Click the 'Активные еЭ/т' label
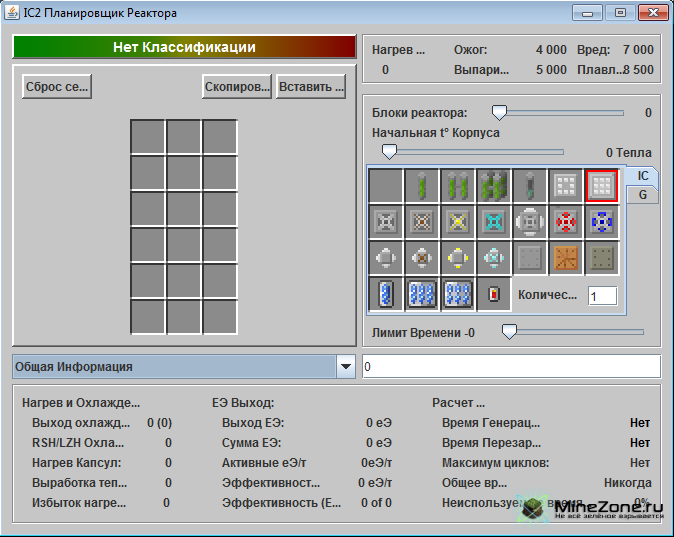 click(264, 463)
